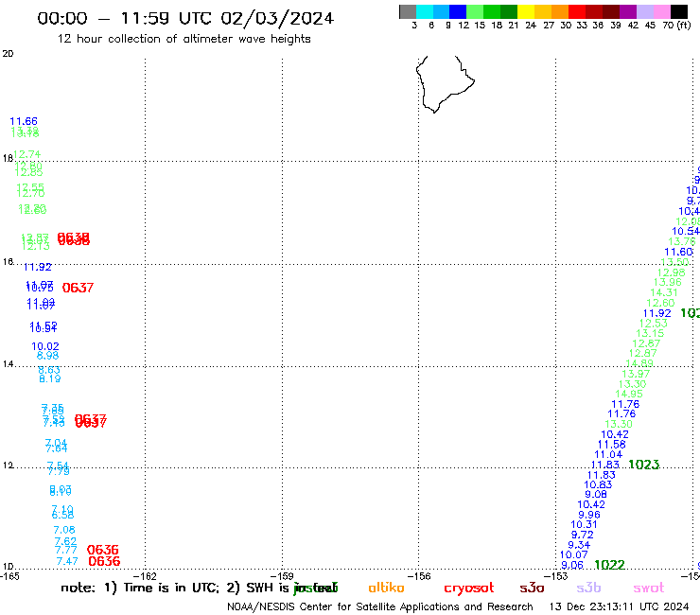The width and height of the screenshot is (700, 615).
Task: Click the wave height value '14.95'
Action: tap(628, 394)
